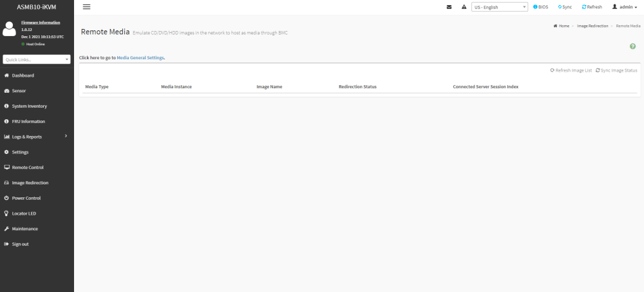The height and width of the screenshot is (292, 644).
Task: Click the Media Instance column header
Action: click(176, 87)
